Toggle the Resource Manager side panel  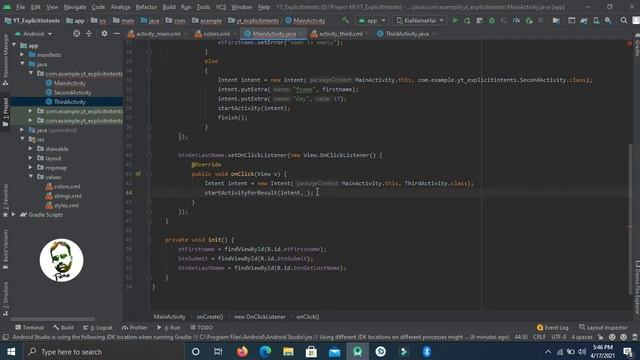pos(5,59)
